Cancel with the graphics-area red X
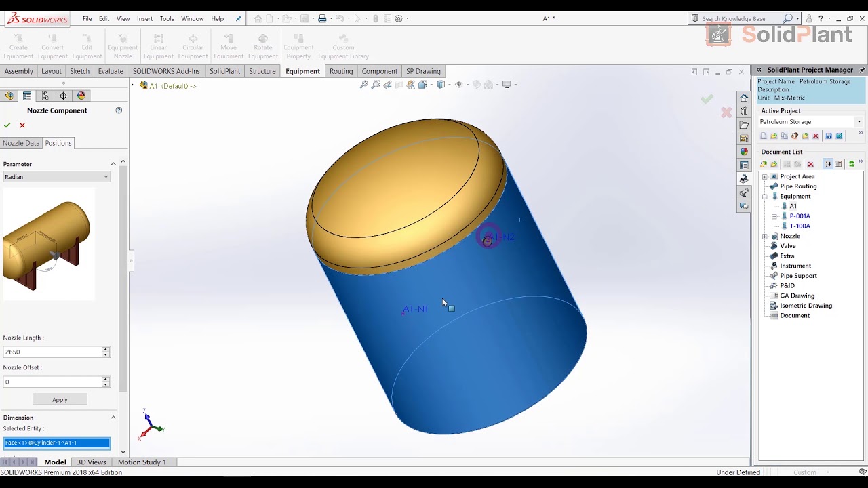Image resolution: width=868 pixels, height=488 pixels. (726, 113)
